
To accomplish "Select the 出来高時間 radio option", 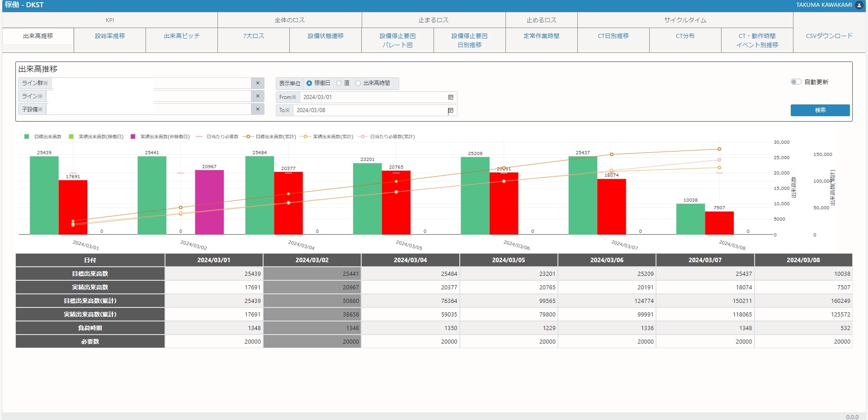I will [x=358, y=83].
